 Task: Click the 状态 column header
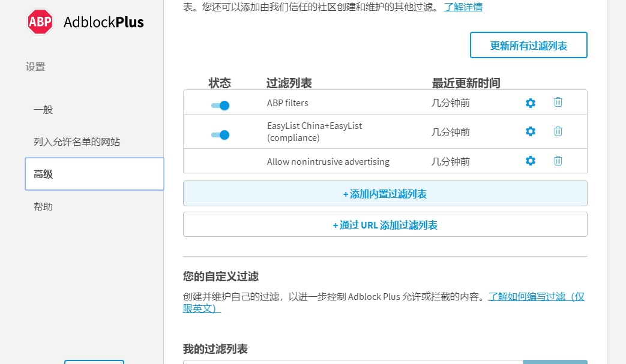(220, 83)
